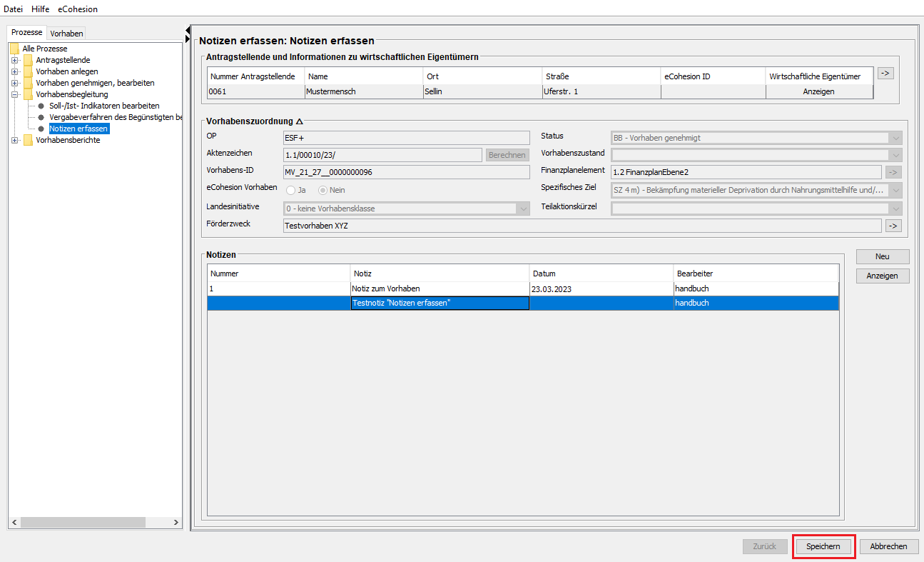This screenshot has height=562, width=924.
Task: Click the folder icon beside Vorhabensberichte
Action: tap(28, 140)
